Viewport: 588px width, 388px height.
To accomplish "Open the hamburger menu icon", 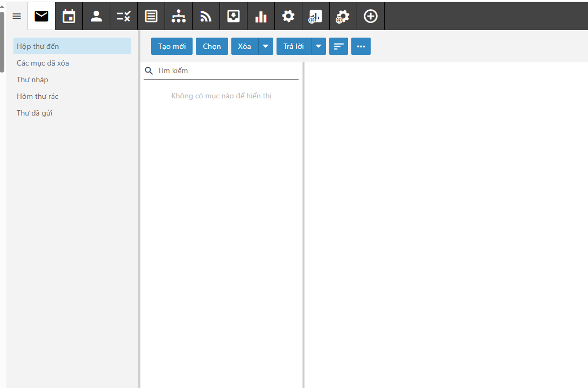I will [17, 16].
